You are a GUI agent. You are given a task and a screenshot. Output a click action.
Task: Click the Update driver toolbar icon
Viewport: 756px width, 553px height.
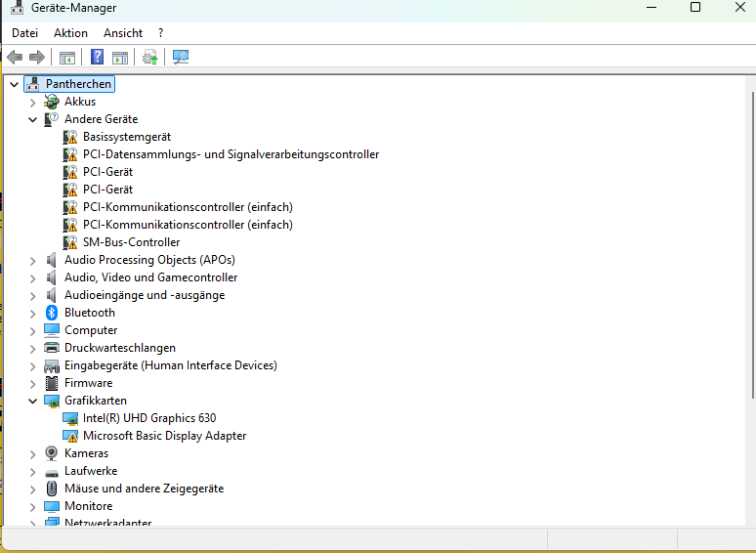click(149, 58)
